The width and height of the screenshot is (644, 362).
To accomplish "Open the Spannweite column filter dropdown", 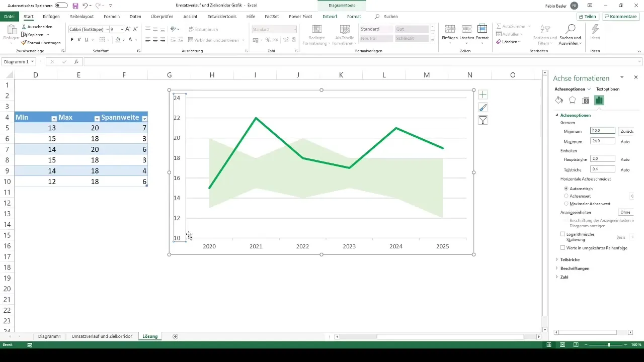I will click(144, 118).
